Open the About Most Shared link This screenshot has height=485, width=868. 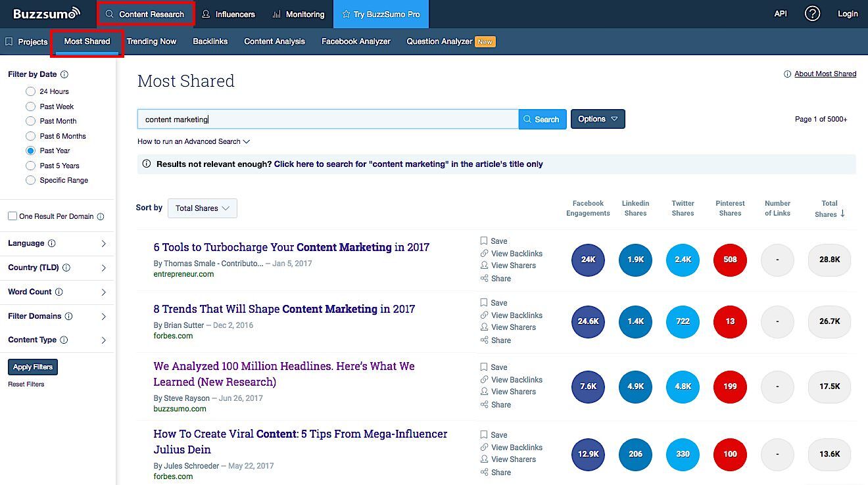coord(825,74)
